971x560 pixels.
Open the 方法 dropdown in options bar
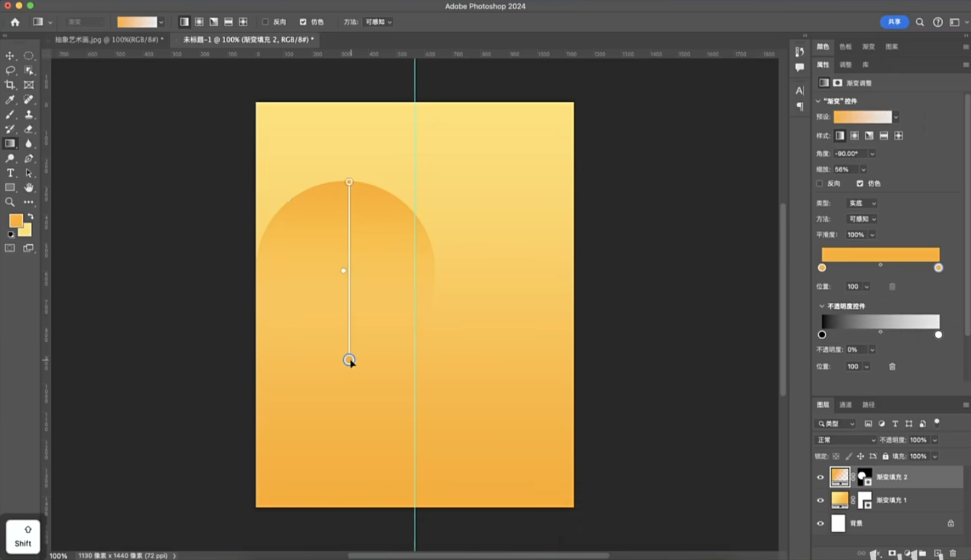[x=379, y=22]
